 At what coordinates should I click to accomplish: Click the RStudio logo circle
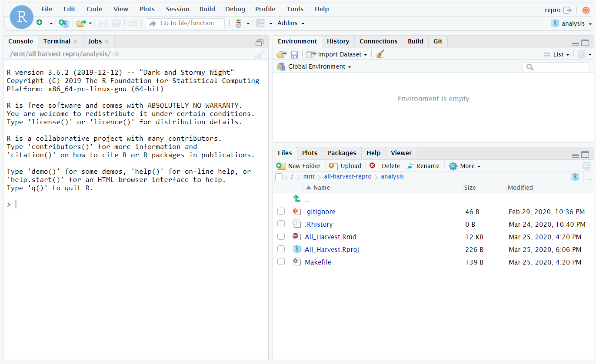(21, 17)
